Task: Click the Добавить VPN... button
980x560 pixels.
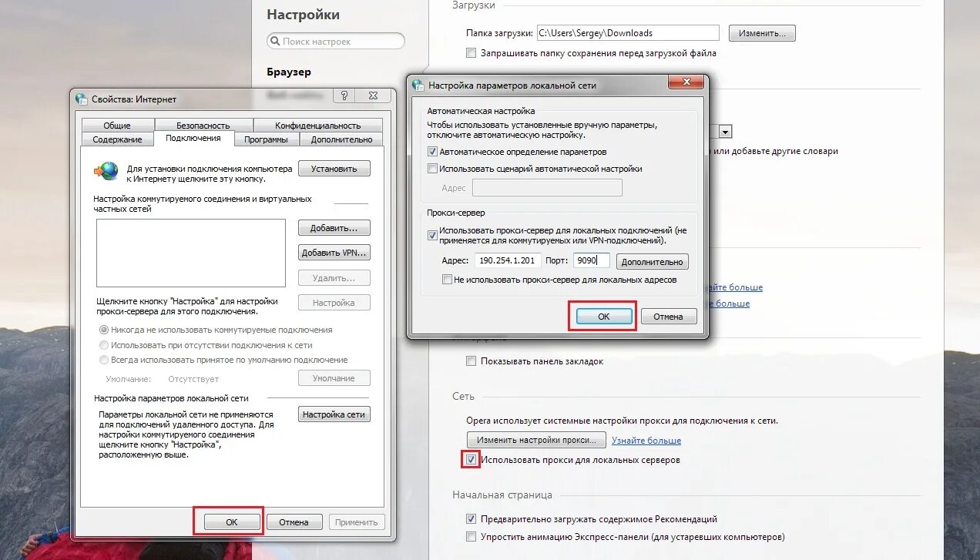Action: click(x=334, y=253)
